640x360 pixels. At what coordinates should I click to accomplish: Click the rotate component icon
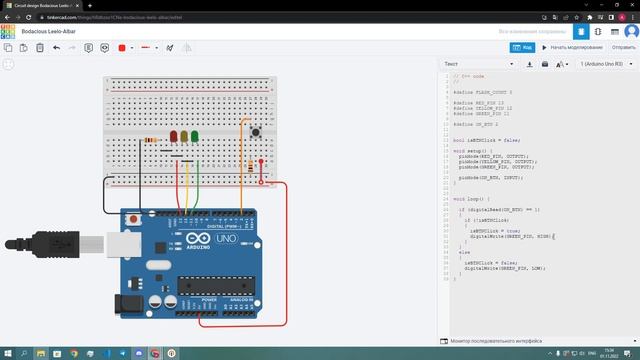pos(170,48)
